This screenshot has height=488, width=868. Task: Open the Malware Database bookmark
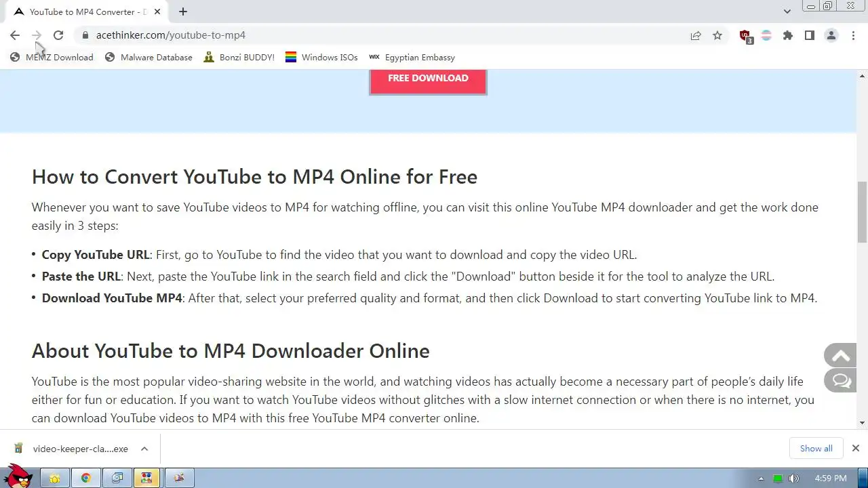[149, 58]
